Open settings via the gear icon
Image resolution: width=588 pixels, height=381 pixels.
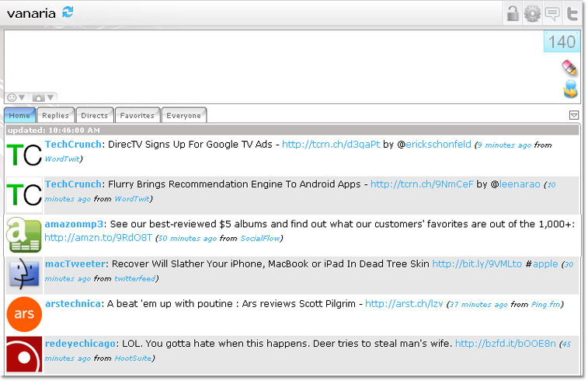(x=532, y=14)
